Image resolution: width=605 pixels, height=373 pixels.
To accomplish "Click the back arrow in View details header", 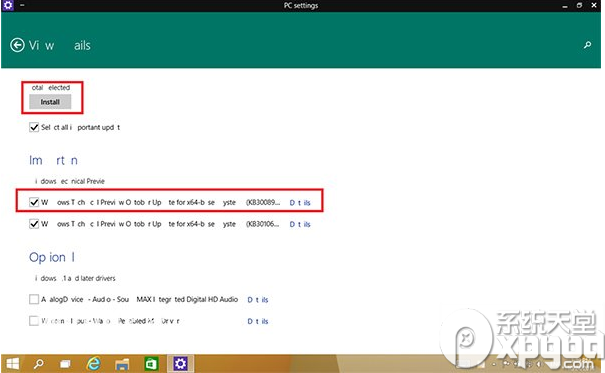I will click(17, 45).
